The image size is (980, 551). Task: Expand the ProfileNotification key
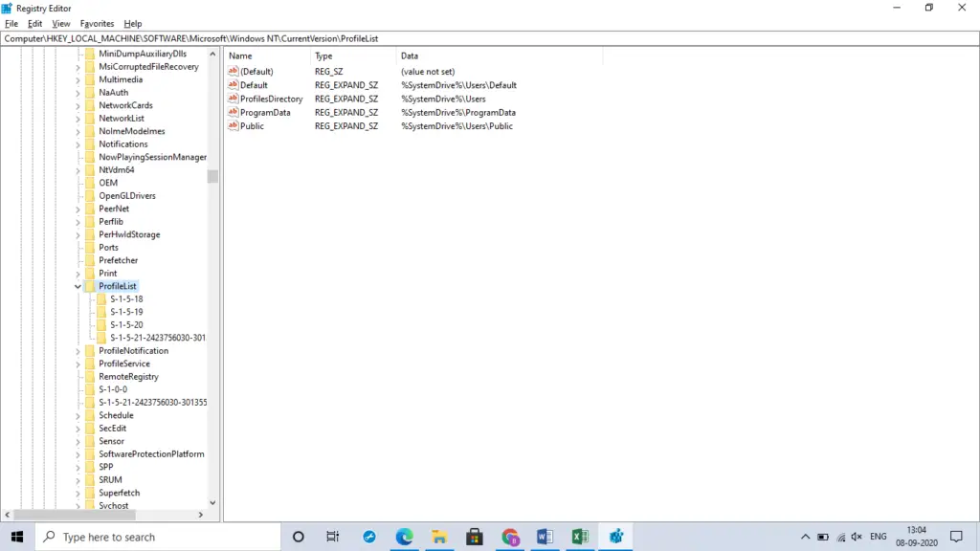pos(78,352)
